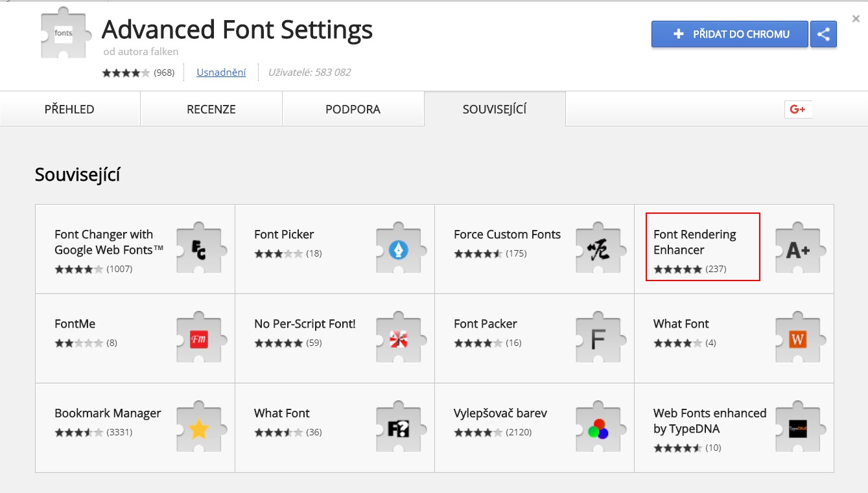
Task: Select the SOUVISEJÍCÍ tab
Action: [x=495, y=109]
